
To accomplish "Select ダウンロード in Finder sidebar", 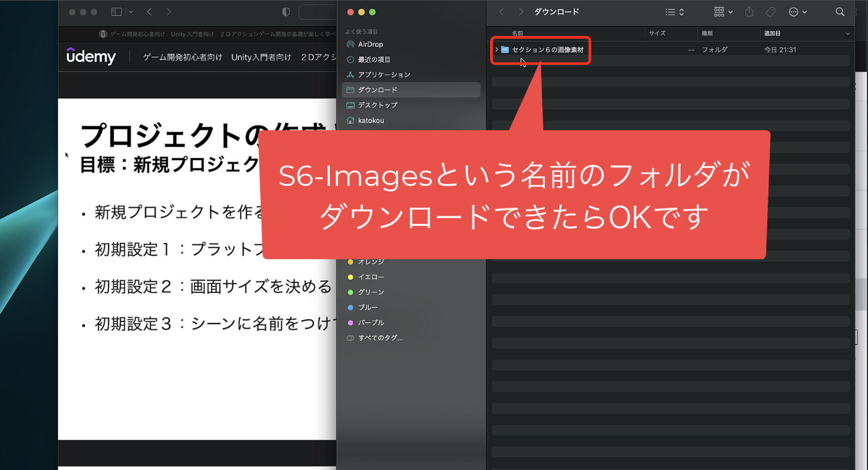I will click(x=411, y=90).
